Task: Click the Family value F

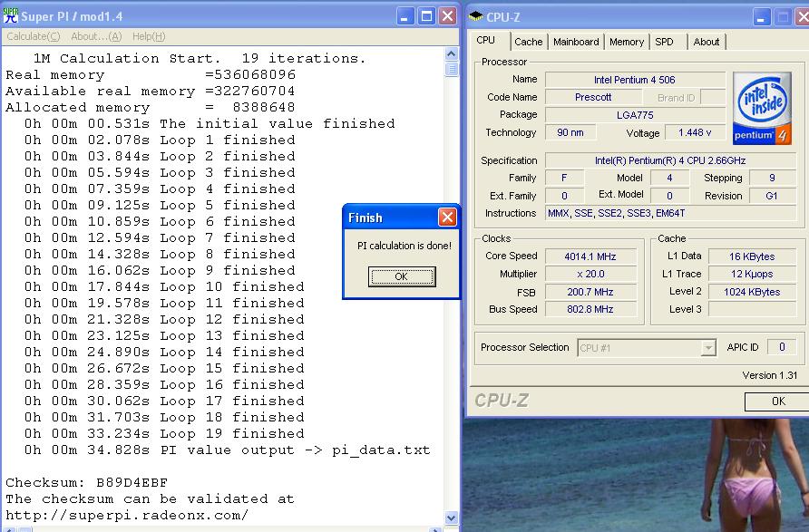Action: point(564,178)
